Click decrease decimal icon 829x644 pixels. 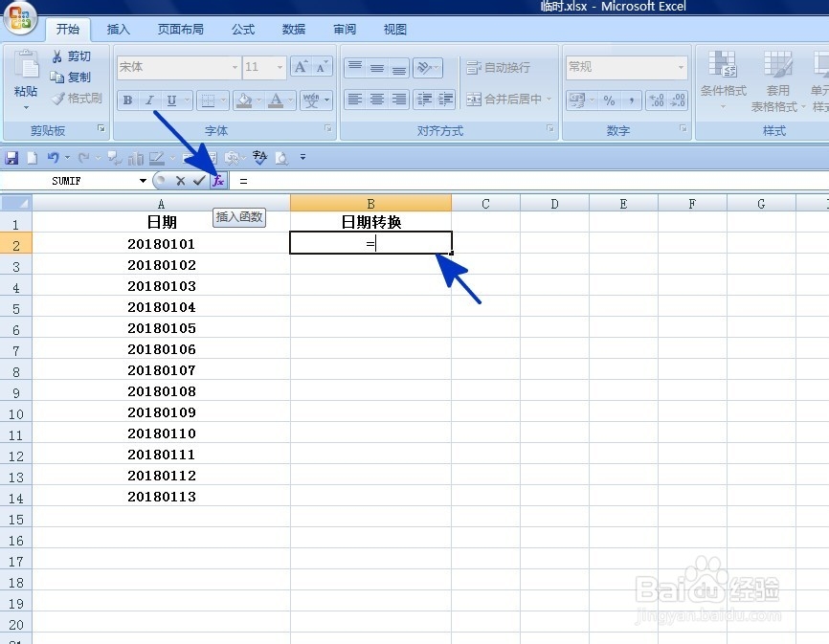(x=677, y=100)
